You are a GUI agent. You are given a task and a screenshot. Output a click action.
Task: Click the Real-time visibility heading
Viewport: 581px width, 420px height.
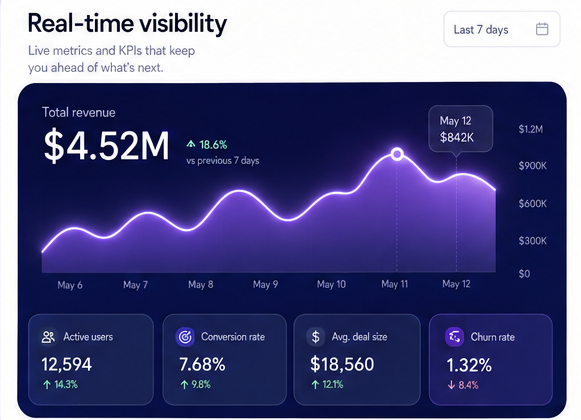127,23
